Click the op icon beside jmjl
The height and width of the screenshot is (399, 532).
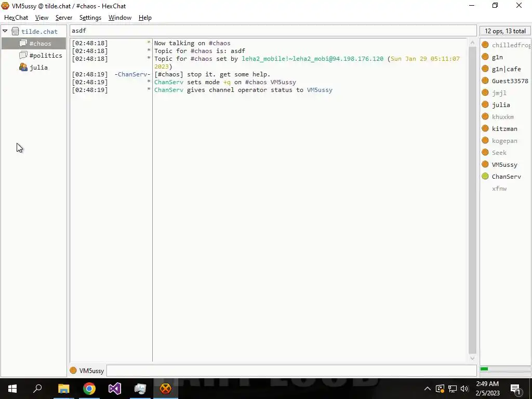tap(485, 92)
